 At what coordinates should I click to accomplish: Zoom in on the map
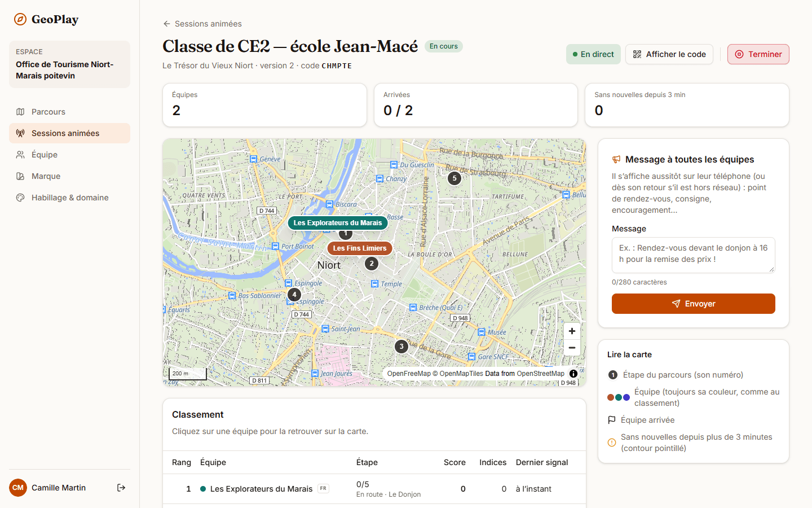572,331
